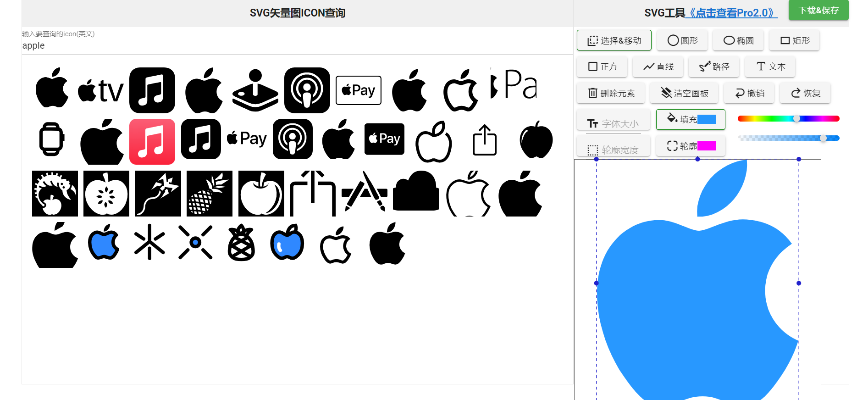Viewport: 868px width, 400px height.
Task: Open the 点击查看Pro2.0 link
Action: coord(731,13)
